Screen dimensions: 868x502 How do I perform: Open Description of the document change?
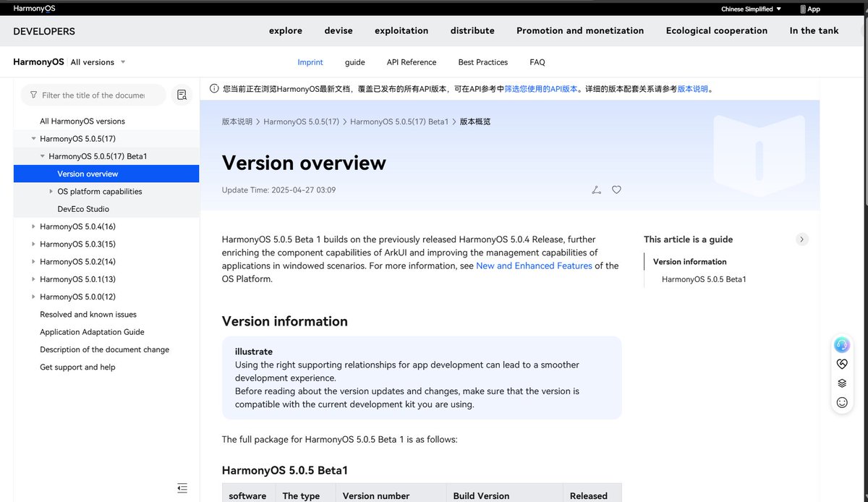[104, 349]
